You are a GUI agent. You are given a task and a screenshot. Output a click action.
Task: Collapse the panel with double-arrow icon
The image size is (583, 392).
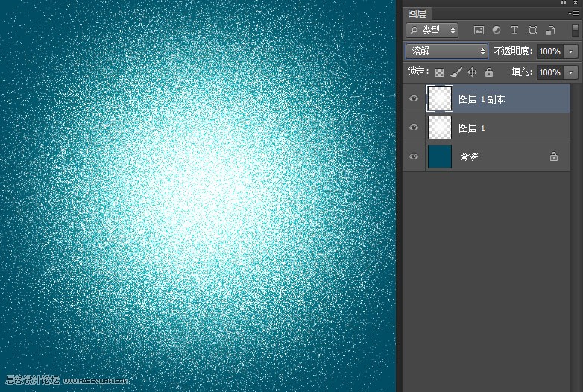564,2
